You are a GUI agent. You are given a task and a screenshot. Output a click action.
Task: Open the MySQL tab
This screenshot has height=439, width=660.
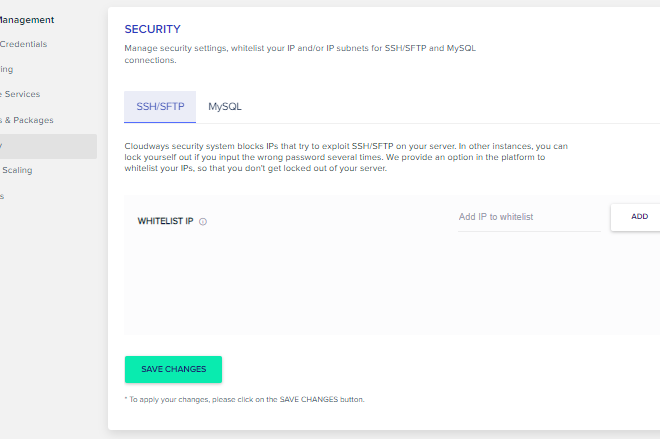[225, 106]
